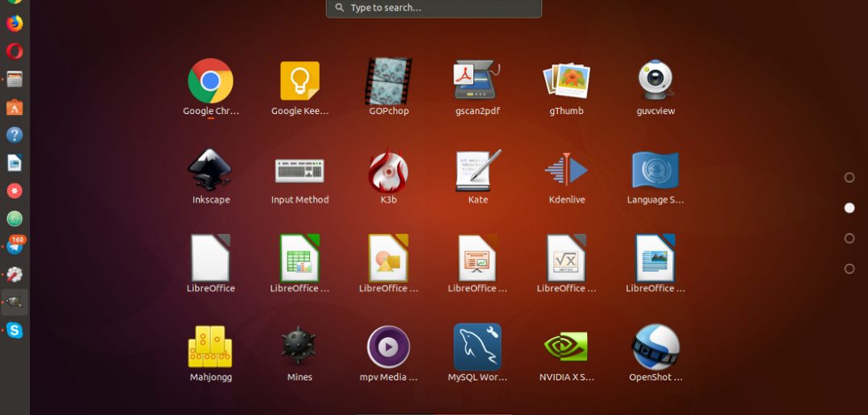Viewport: 868px width, 415px height.
Task: Open Input Method settings
Action: coord(300,171)
